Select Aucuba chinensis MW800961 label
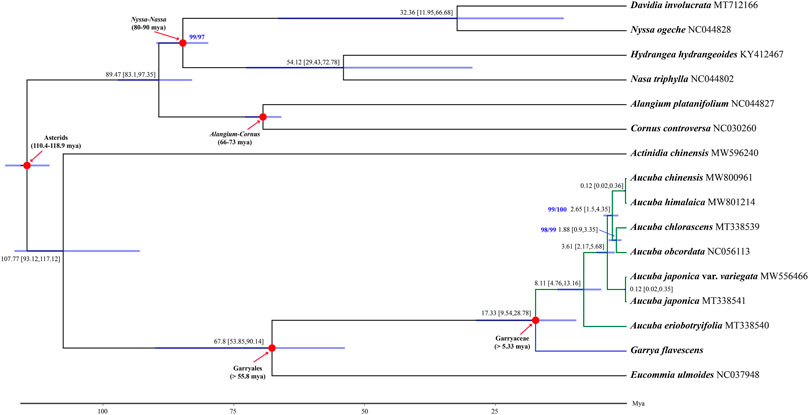 click(690, 178)
